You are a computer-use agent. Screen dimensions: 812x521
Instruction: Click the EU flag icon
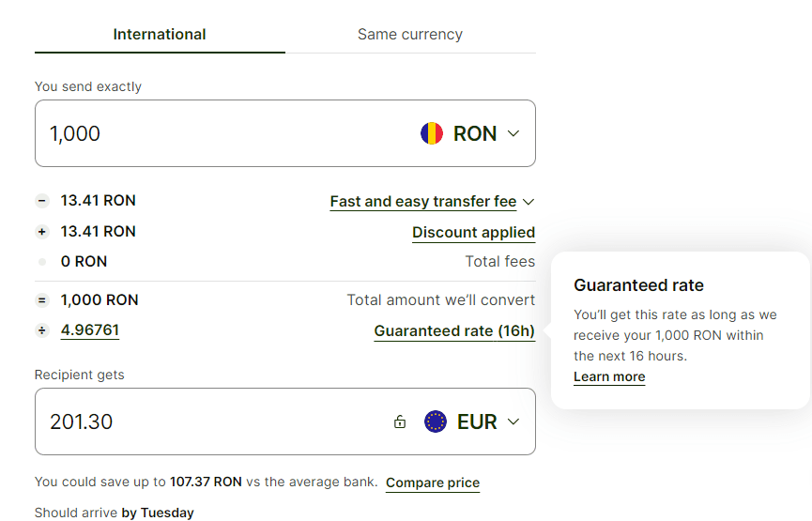pos(436,421)
